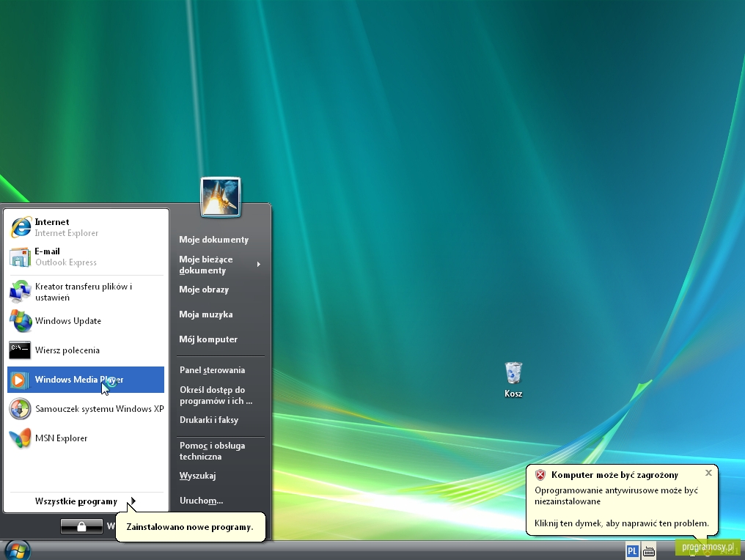Start Windows Update from the pinned list

(86, 321)
